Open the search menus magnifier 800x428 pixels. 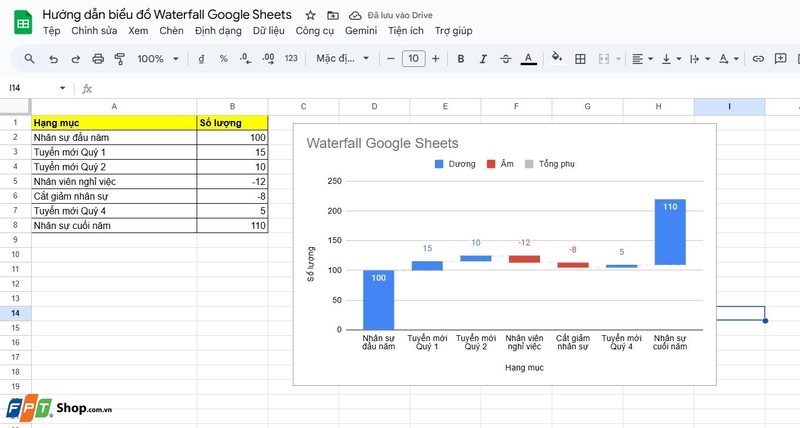pos(30,59)
